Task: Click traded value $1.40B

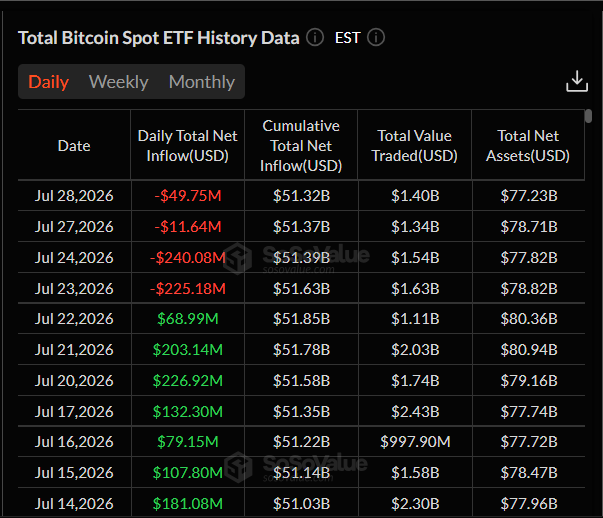Action: click(x=415, y=196)
